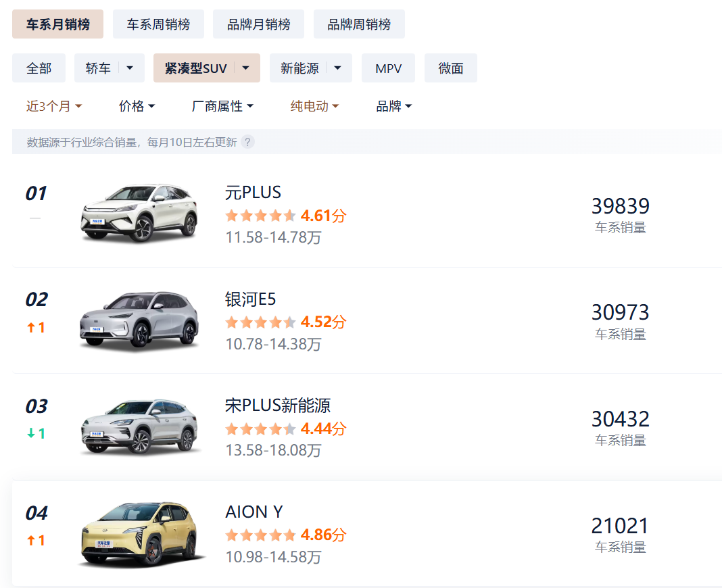
Task: Click the 30432 sales figure
Action: (620, 420)
